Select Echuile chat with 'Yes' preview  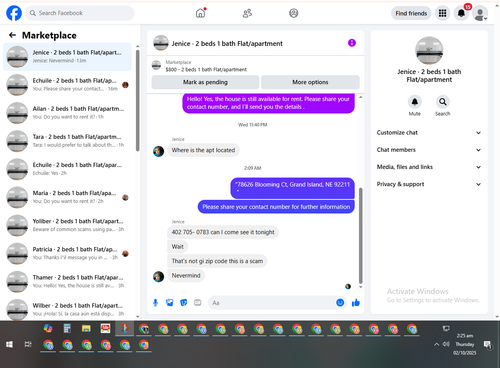[x=67, y=169]
